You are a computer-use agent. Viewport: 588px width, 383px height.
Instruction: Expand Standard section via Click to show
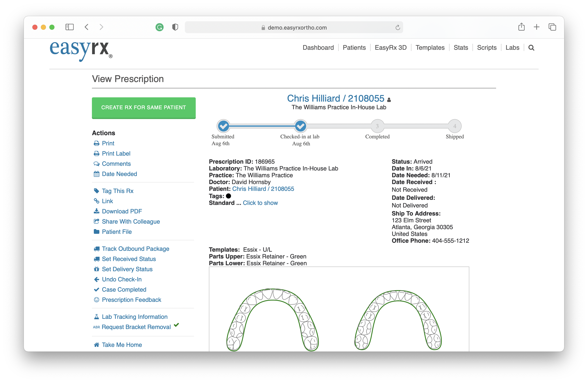pyautogui.click(x=260, y=203)
